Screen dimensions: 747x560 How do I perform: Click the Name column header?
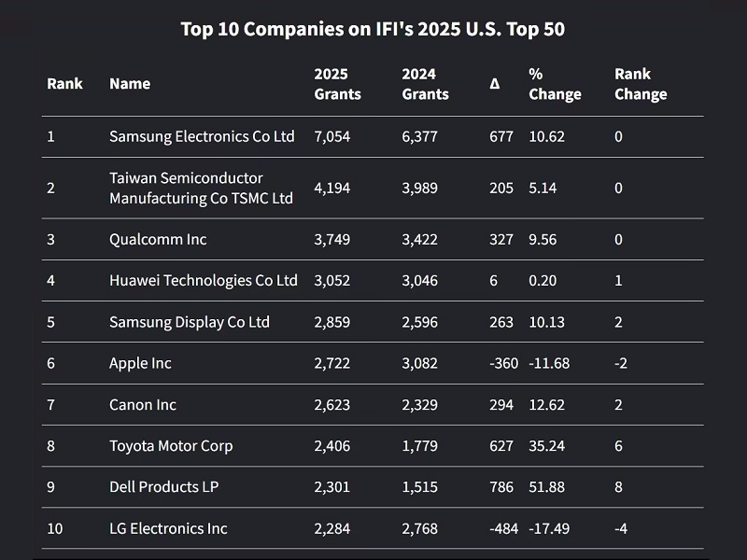click(130, 84)
